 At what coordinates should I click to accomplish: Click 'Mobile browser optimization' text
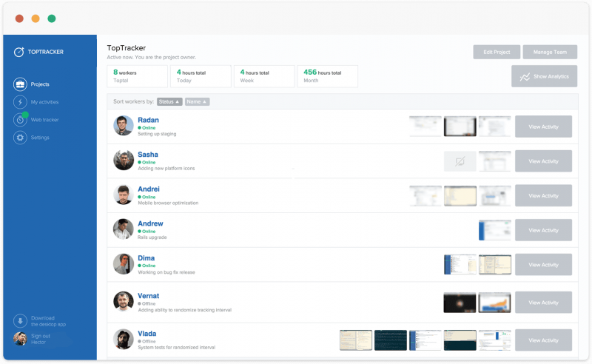168,203
